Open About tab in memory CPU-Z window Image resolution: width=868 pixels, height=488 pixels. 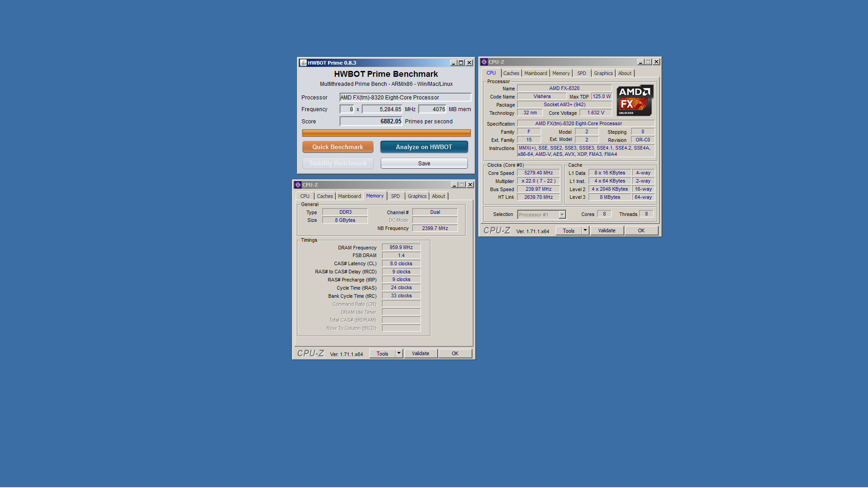click(439, 196)
